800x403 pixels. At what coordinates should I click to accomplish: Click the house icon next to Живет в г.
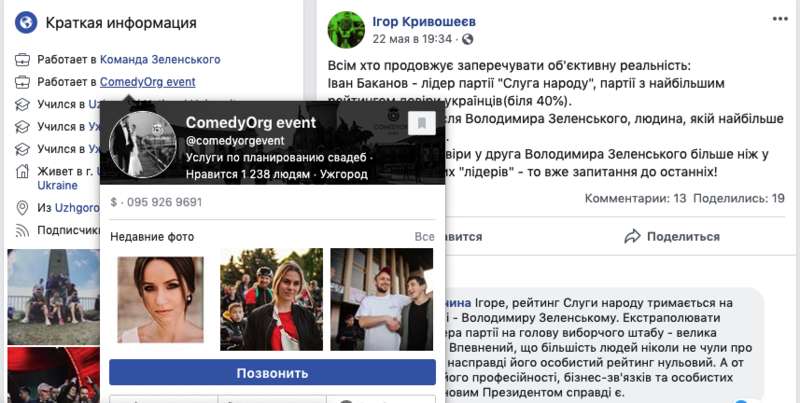(22, 171)
